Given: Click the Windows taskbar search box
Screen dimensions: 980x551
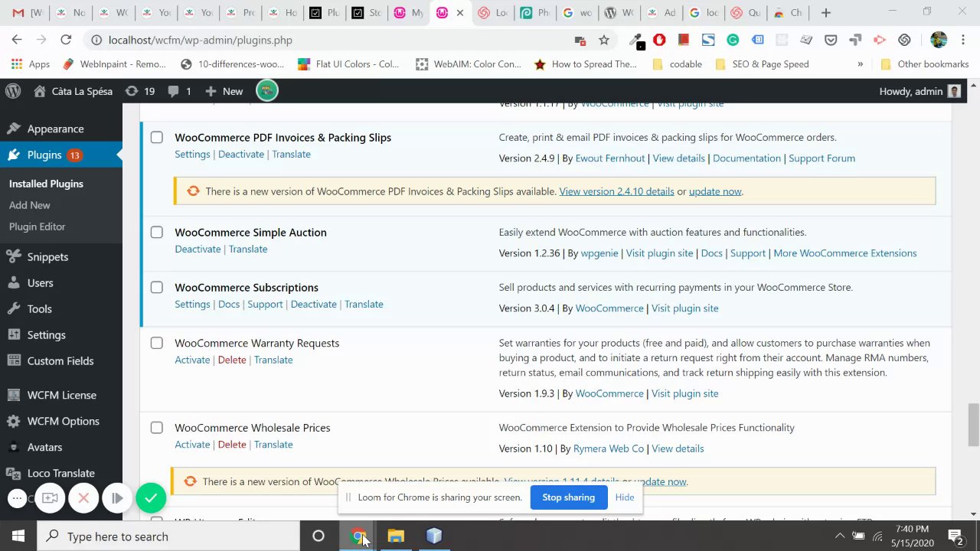Looking at the screenshot, I should (x=168, y=536).
